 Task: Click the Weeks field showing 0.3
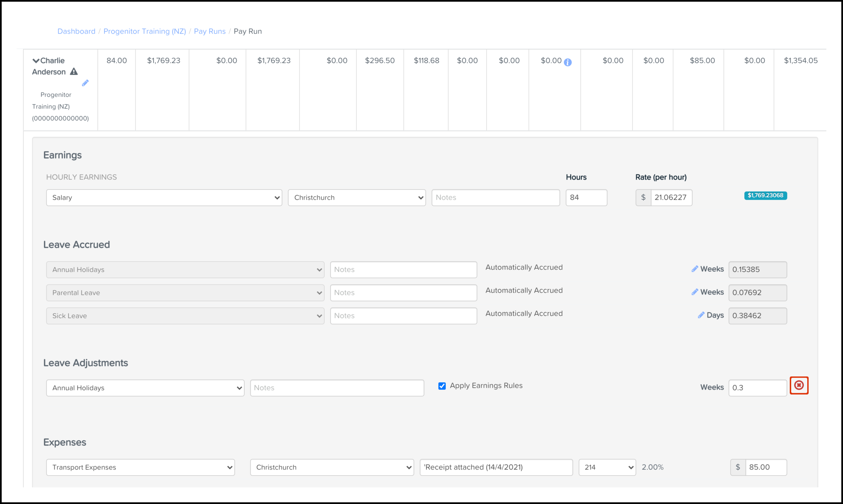(757, 388)
